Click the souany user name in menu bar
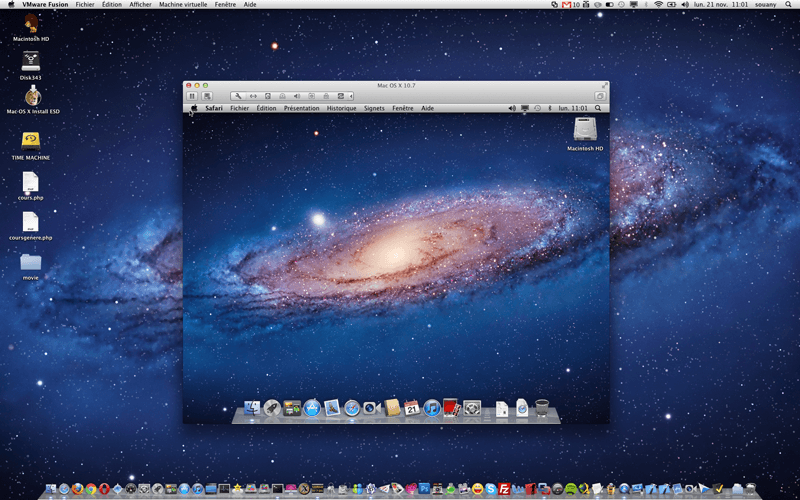Image resolution: width=800 pixels, height=500 pixels. tap(766, 5)
